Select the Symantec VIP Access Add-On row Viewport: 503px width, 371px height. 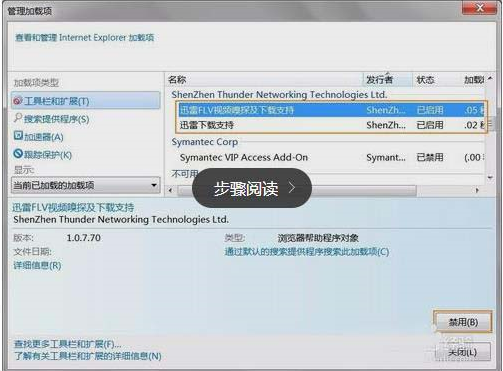[x=331, y=157]
